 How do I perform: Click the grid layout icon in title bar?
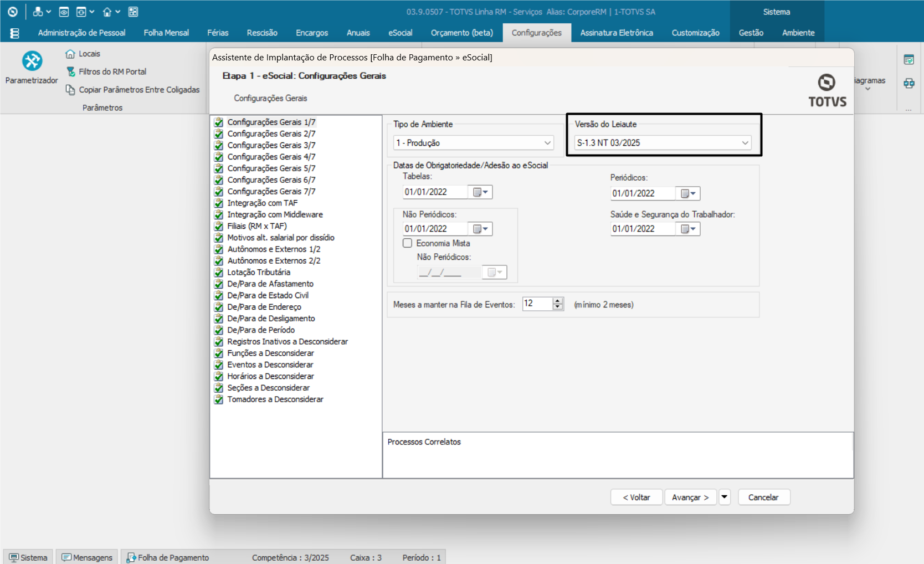pyautogui.click(x=133, y=12)
